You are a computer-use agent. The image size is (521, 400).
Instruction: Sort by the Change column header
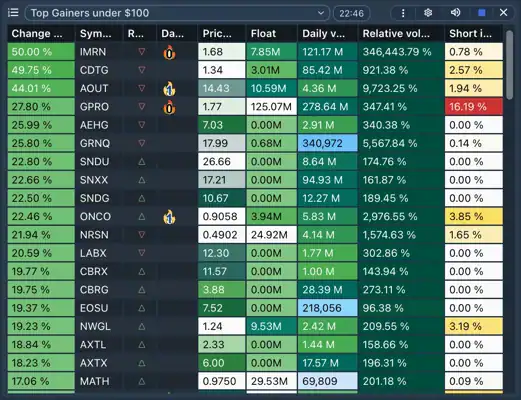coord(41,33)
